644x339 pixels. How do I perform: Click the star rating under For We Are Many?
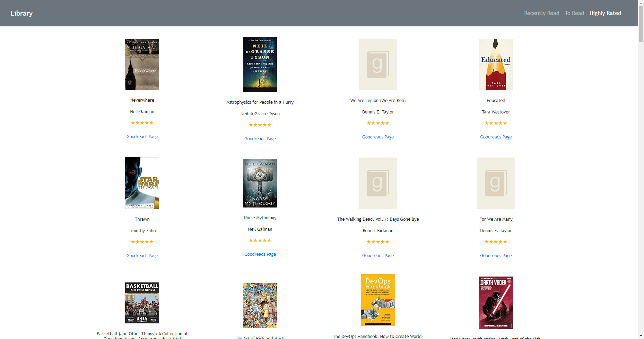tap(496, 242)
